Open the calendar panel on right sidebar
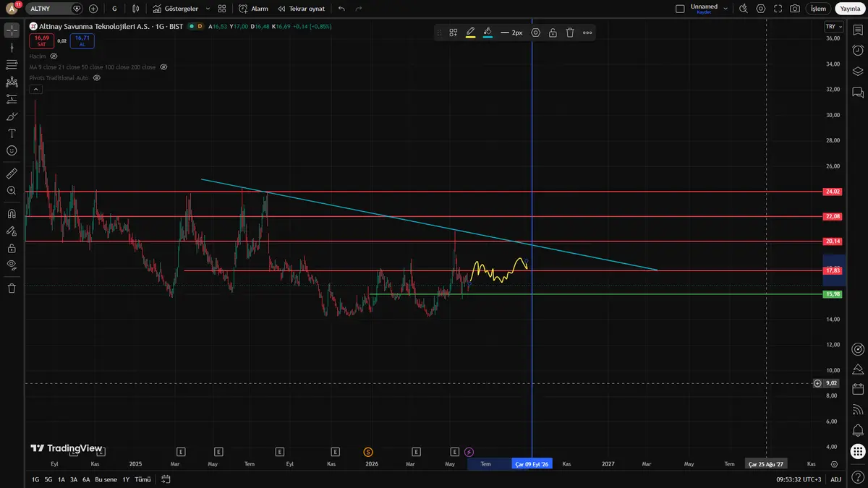This screenshot has height=488, width=868. click(x=858, y=390)
